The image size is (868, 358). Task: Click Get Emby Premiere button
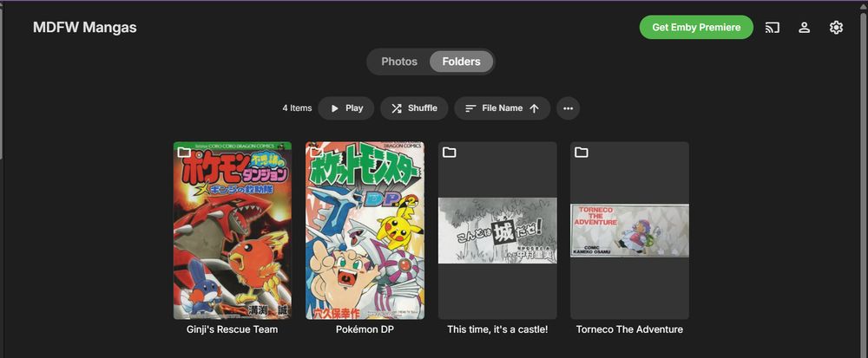[696, 27]
